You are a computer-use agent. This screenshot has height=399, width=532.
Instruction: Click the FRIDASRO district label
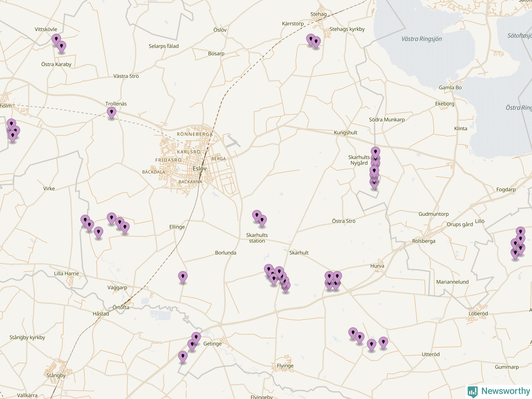tap(168, 160)
